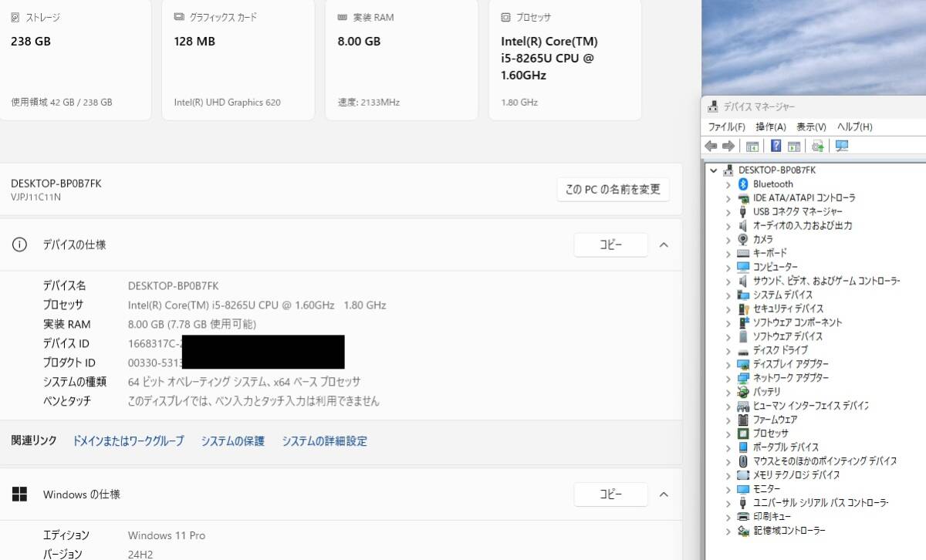This screenshot has height=560, width=926.
Task: Open システムの保護 link
Action: pos(233,441)
